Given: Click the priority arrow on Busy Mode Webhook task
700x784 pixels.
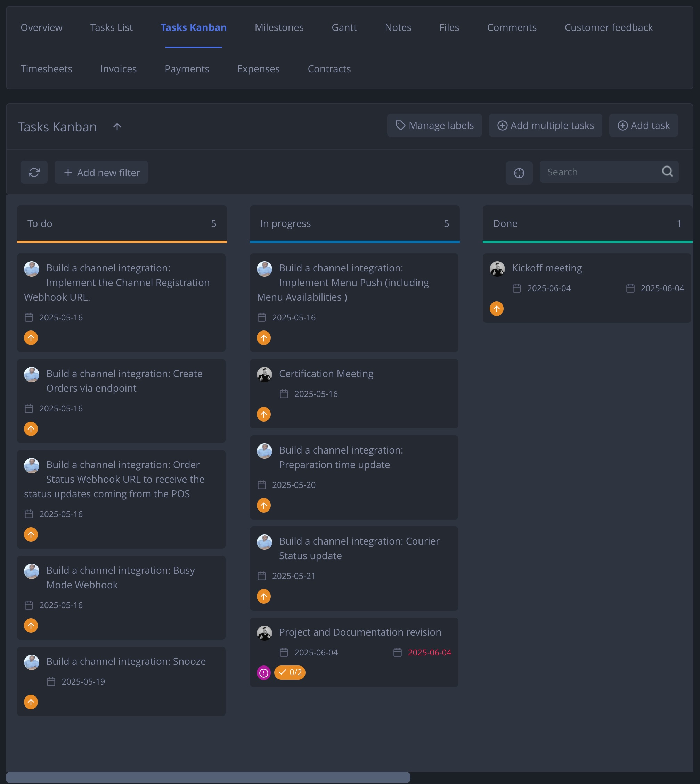Looking at the screenshot, I should 31,625.
